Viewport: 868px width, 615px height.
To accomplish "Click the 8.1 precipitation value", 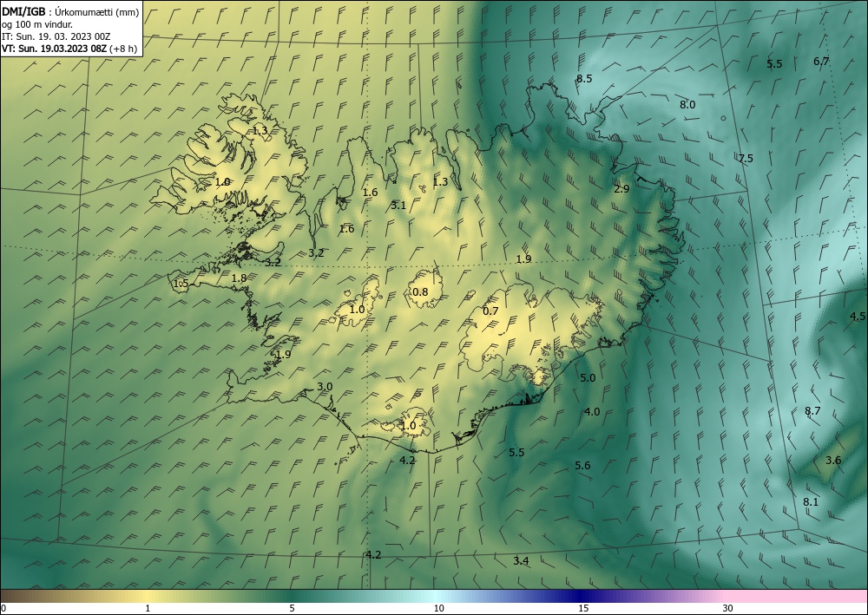I will coord(811,501).
